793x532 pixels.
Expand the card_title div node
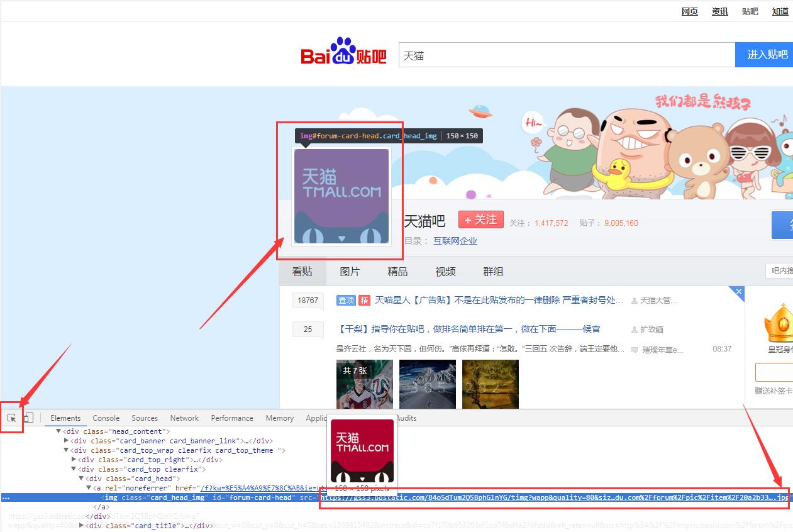point(81,526)
